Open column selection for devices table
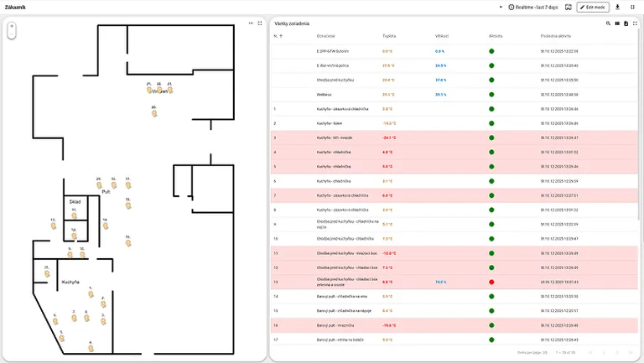The image size is (644, 363). (617, 23)
